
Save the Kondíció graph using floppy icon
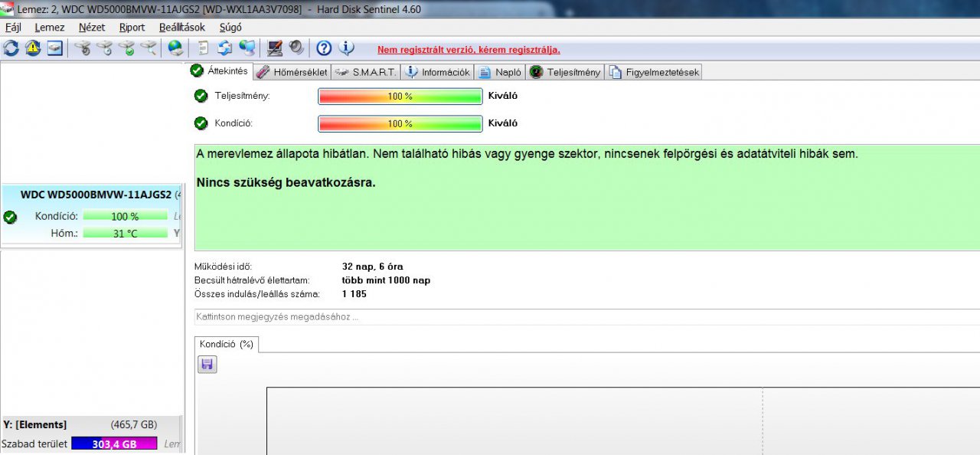207,365
